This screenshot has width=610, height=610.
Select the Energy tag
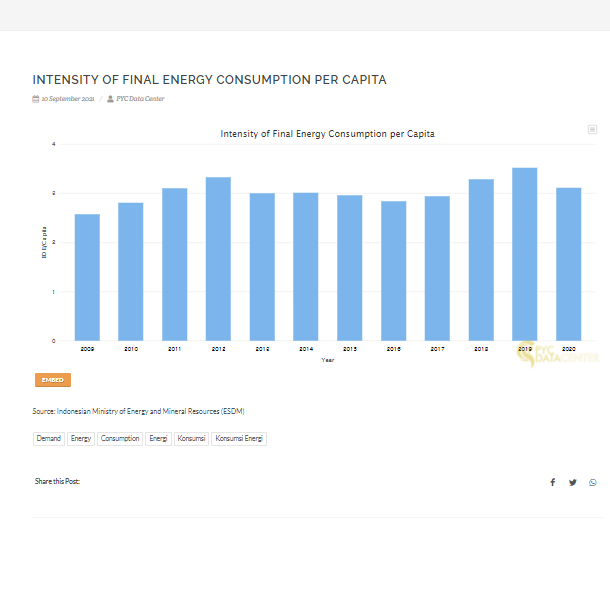coord(81,439)
